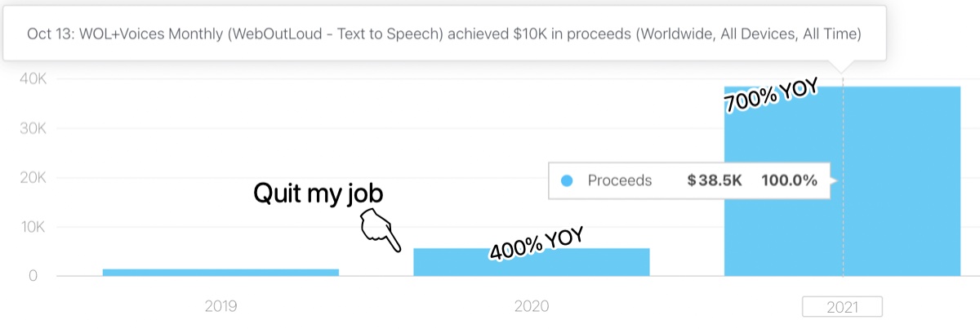Click the Proceeds label in tooltip
The height and width of the screenshot is (329, 980).
point(620,181)
